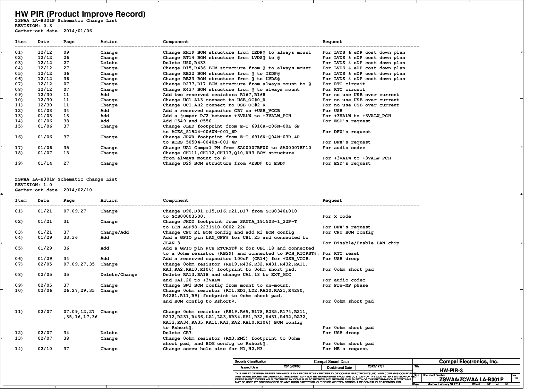
Task: Click 'Add a reserved capacitor CR7 on +USB_VCCB'
Action: pos(221,111)
